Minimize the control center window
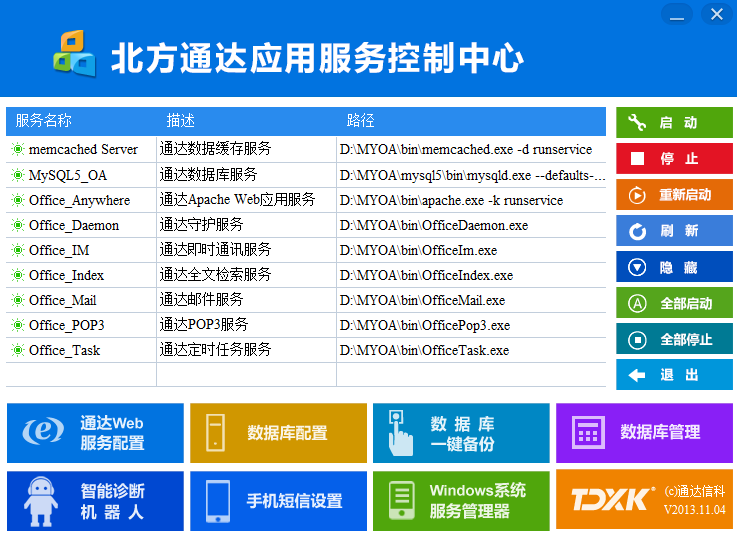 (x=677, y=14)
